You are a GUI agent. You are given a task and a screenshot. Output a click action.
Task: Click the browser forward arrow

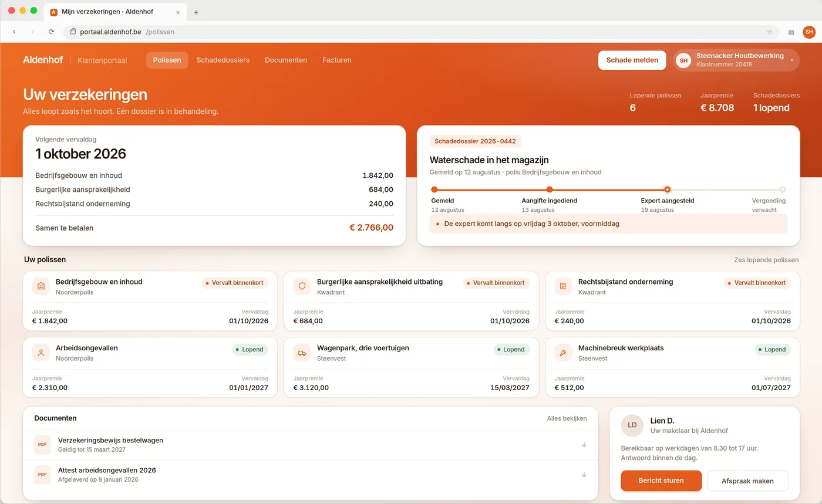tap(33, 32)
